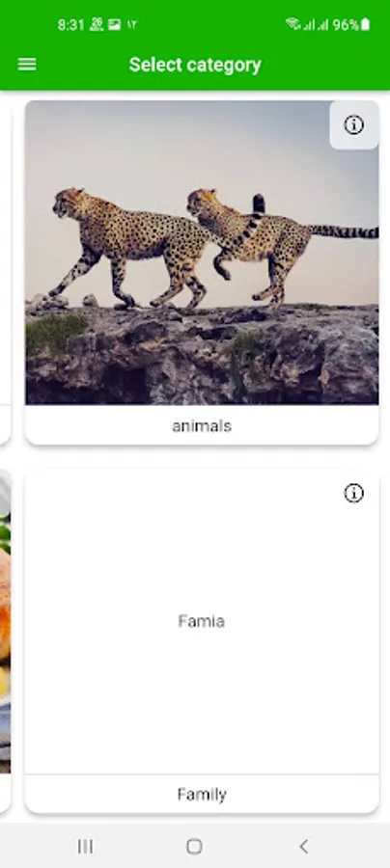
Task: Select the cheetah photo of animals category
Action: pos(202,253)
